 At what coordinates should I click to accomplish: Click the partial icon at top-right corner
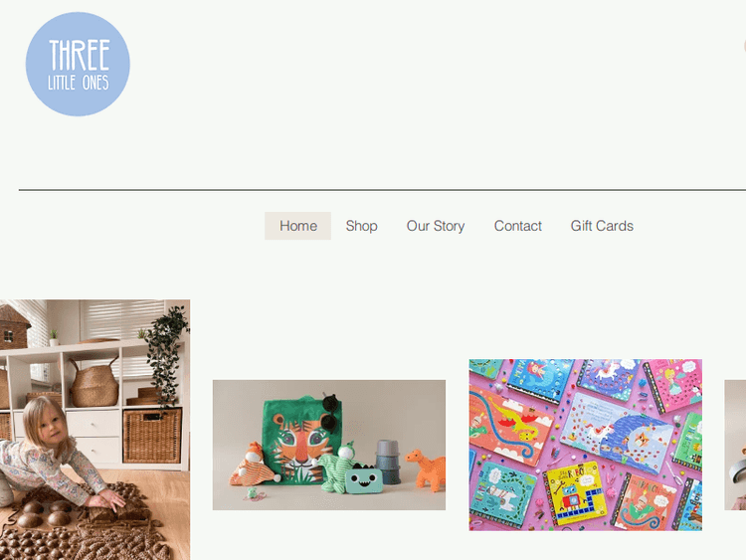tap(744, 46)
